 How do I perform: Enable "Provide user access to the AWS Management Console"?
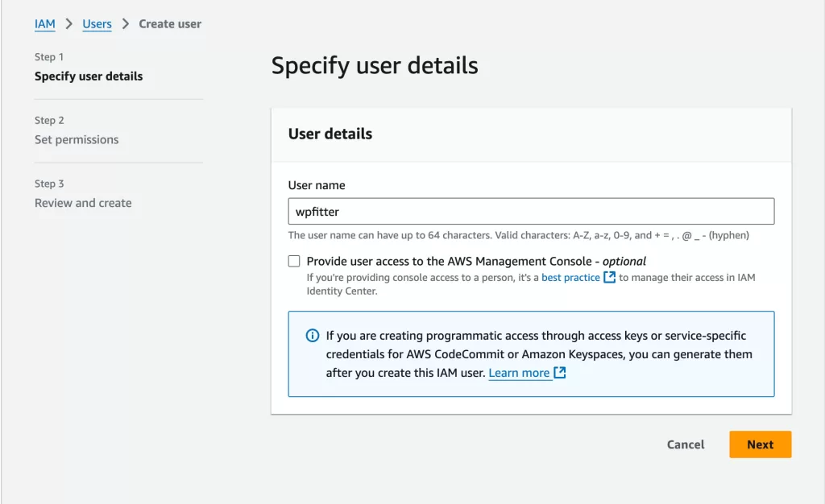pos(294,261)
